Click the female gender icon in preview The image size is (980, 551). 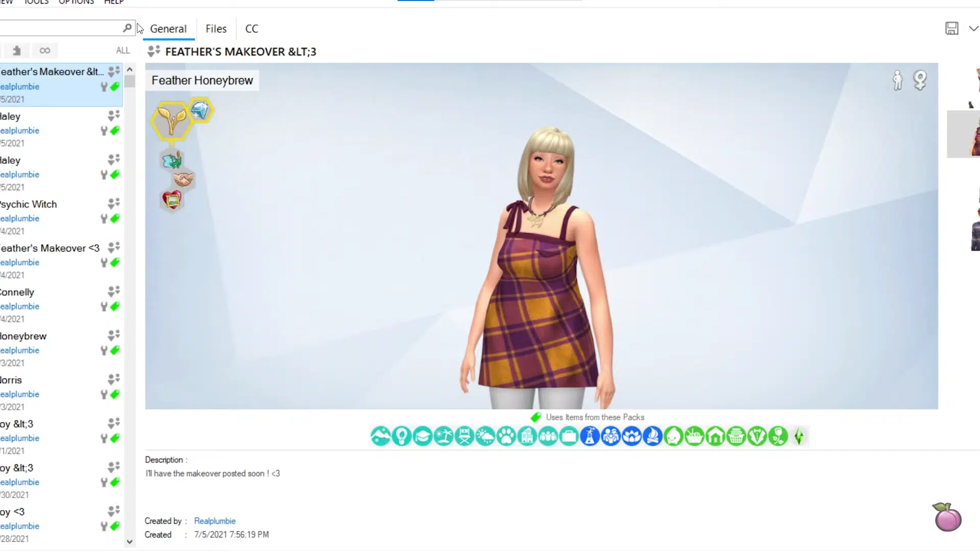920,80
